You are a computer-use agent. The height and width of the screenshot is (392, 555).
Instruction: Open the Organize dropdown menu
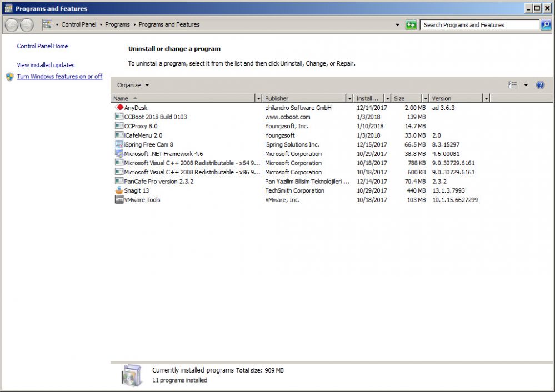tap(133, 85)
